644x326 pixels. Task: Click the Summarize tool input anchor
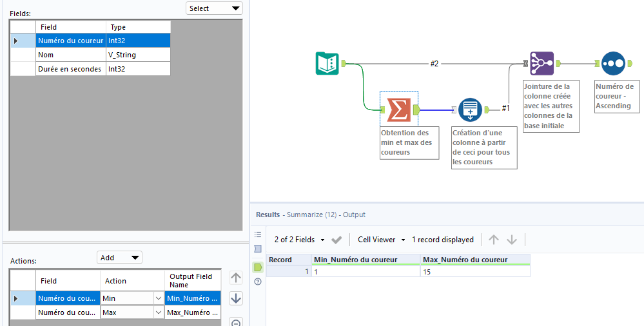tap(382, 110)
